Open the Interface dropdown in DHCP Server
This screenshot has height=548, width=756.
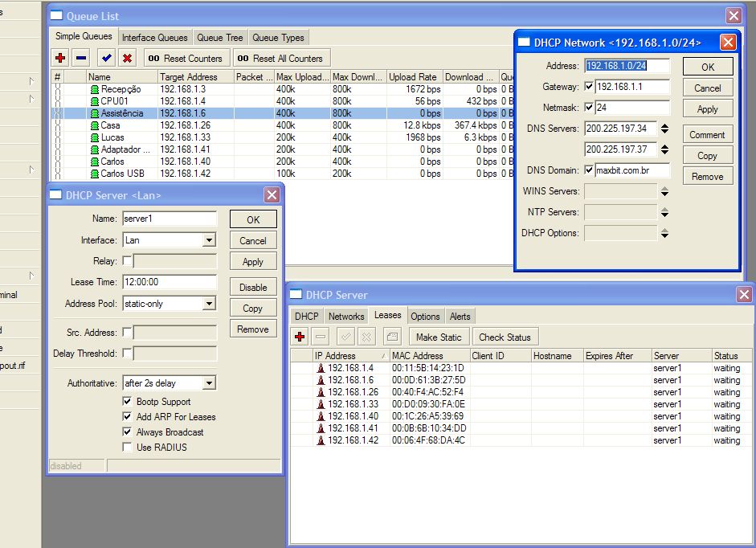209,240
